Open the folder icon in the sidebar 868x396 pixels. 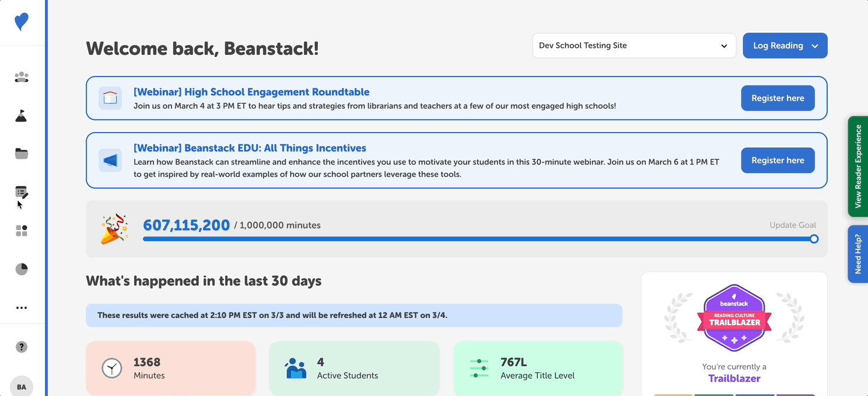(x=22, y=153)
